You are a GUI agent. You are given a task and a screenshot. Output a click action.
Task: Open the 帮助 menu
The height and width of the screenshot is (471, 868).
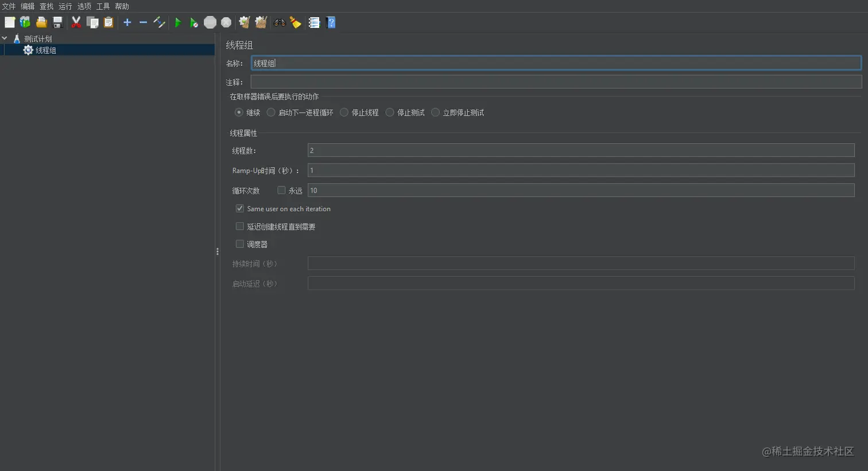(x=122, y=6)
